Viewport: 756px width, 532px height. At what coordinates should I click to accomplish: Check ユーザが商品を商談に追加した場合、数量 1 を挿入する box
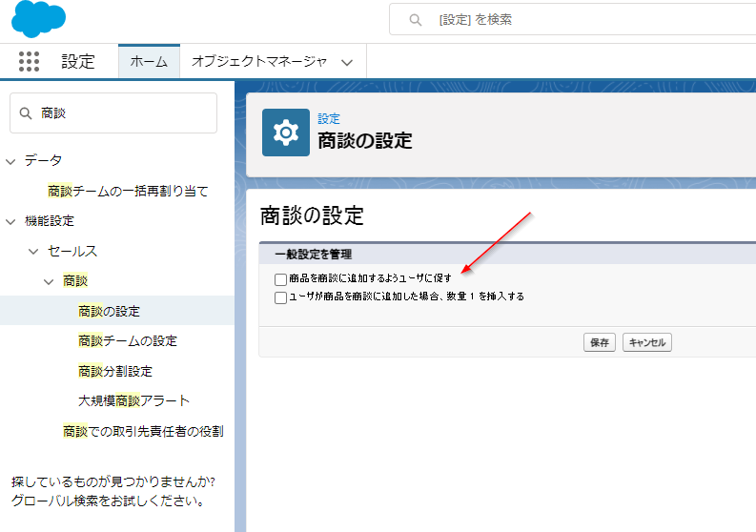(x=280, y=297)
